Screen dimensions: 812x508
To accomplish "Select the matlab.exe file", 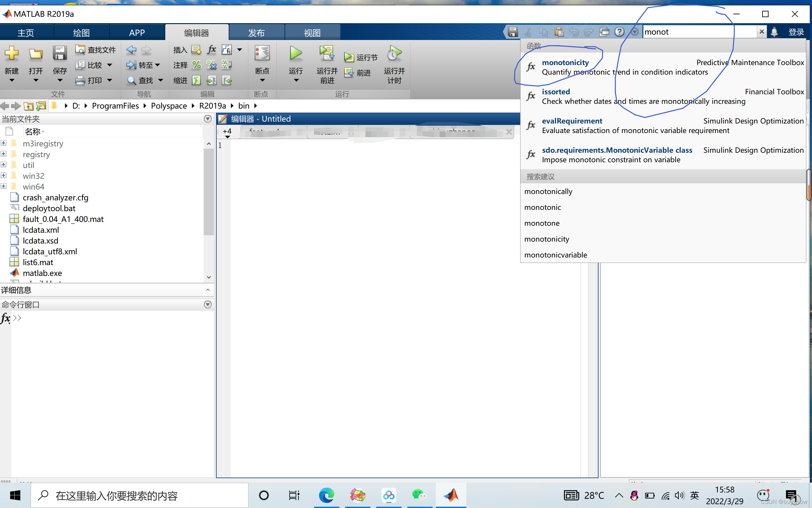I will 42,273.
